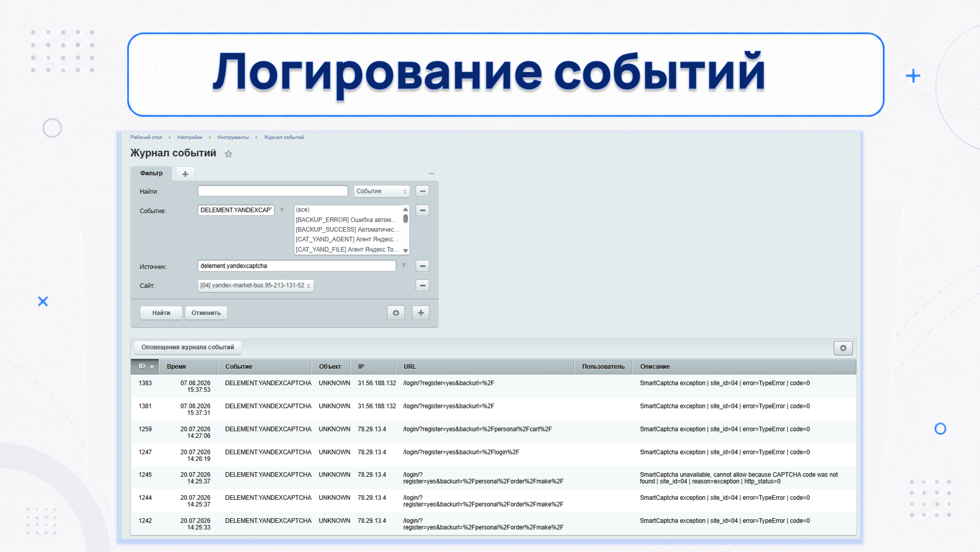The height and width of the screenshot is (552, 980).
Task: Add a new filter tab with plus
Action: click(185, 174)
